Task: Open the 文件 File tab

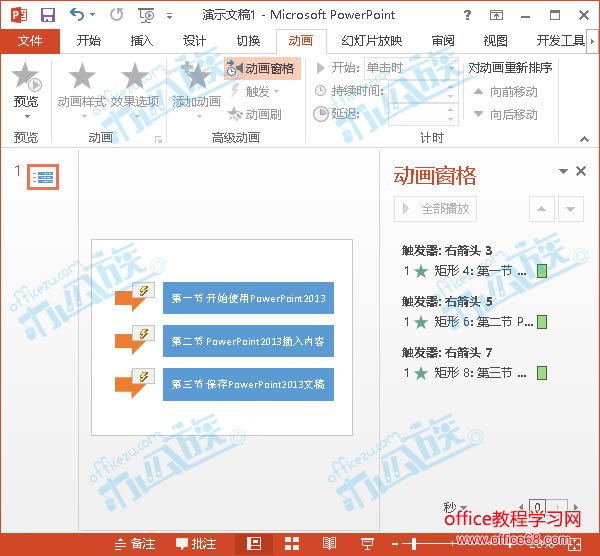Action: 30,41
